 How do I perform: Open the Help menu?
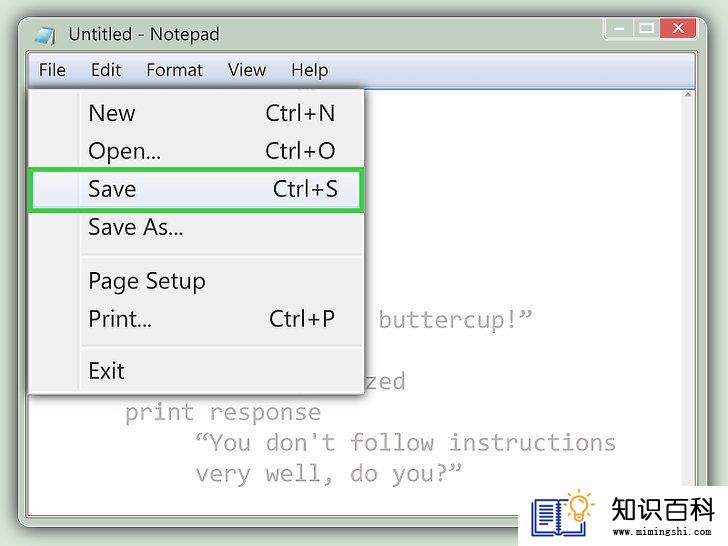click(310, 70)
